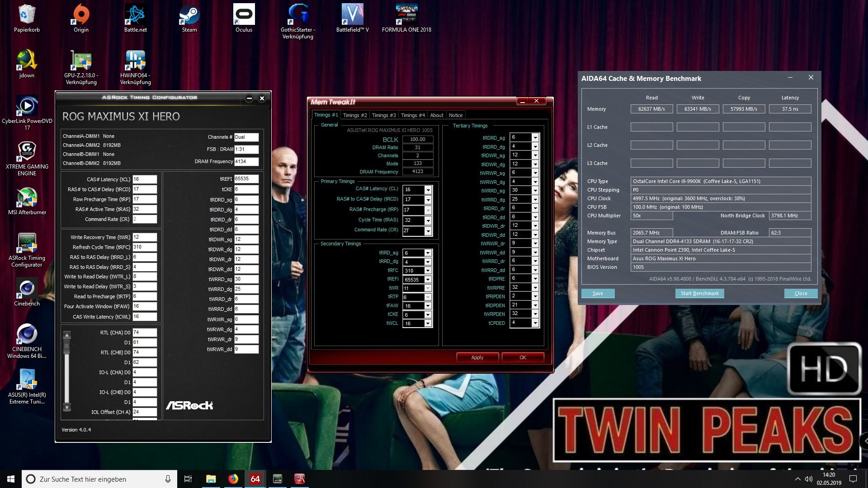868x488 pixels.
Task: Open Mem TweakIt from the taskbar
Action: pos(299,479)
